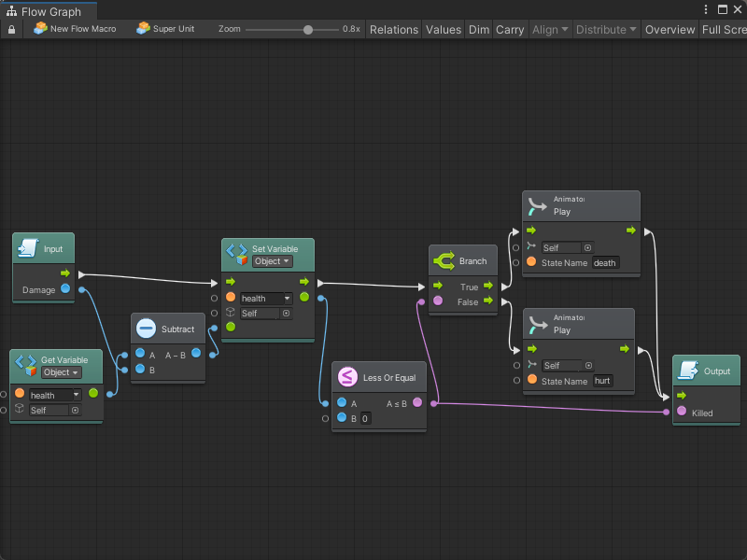Screen dimensions: 747x560
Task: Toggle the Values display option
Action: 444,29
